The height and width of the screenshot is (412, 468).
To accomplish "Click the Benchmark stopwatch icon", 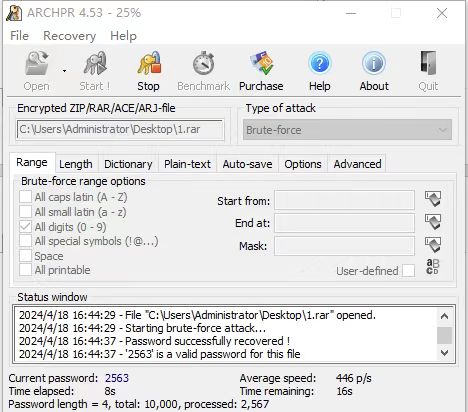I will pyautogui.click(x=203, y=63).
